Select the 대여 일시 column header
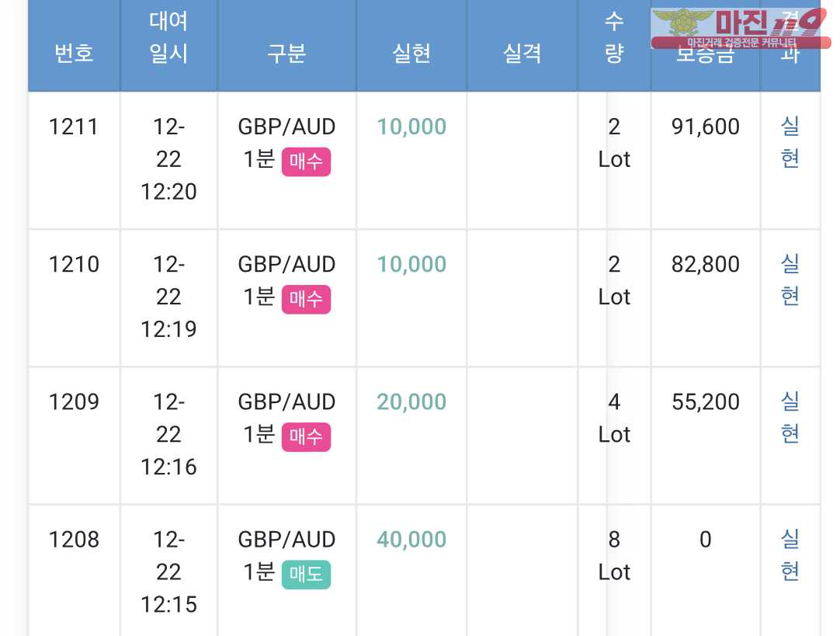This screenshot has width=840, height=636. pos(168,37)
